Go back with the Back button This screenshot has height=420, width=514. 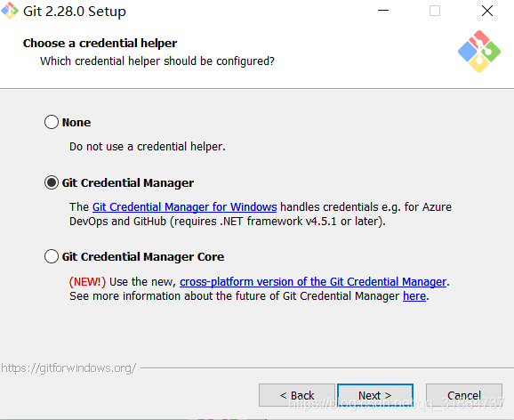297,395
